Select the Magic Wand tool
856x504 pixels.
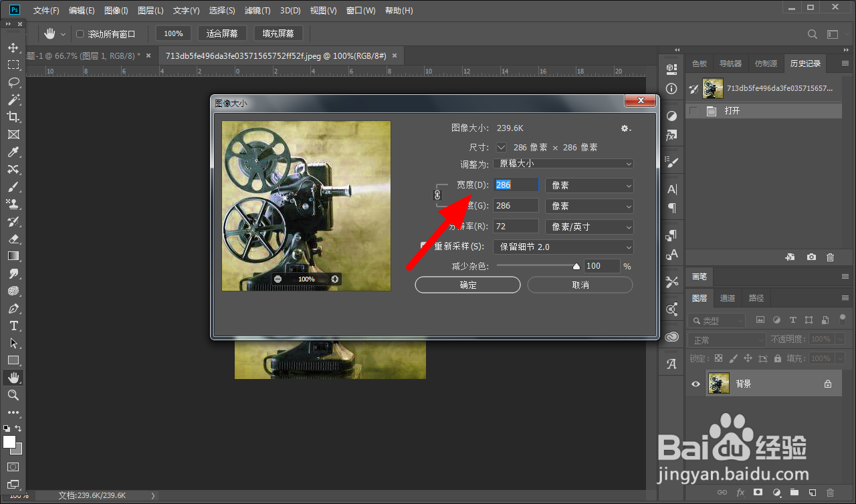click(x=13, y=100)
